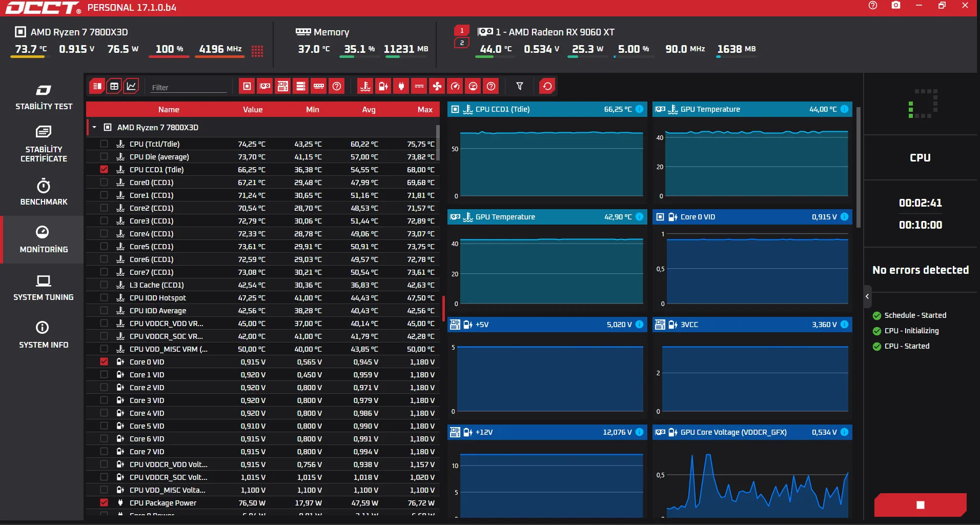Open the CPU core grid icon beside 4196 MHz
Image resolution: width=980 pixels, height=525 pixels.
[x=257, y=50]
